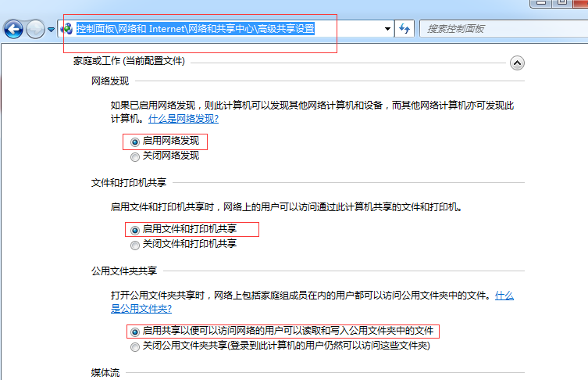Select 启用网络发现 radio button

click(134, 142)
